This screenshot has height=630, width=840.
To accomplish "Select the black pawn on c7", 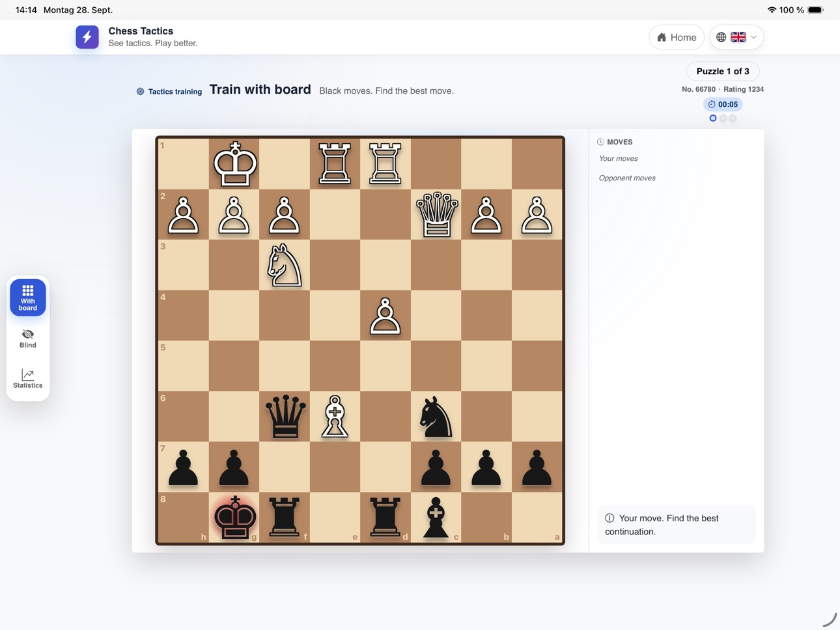I will (436, 467).
